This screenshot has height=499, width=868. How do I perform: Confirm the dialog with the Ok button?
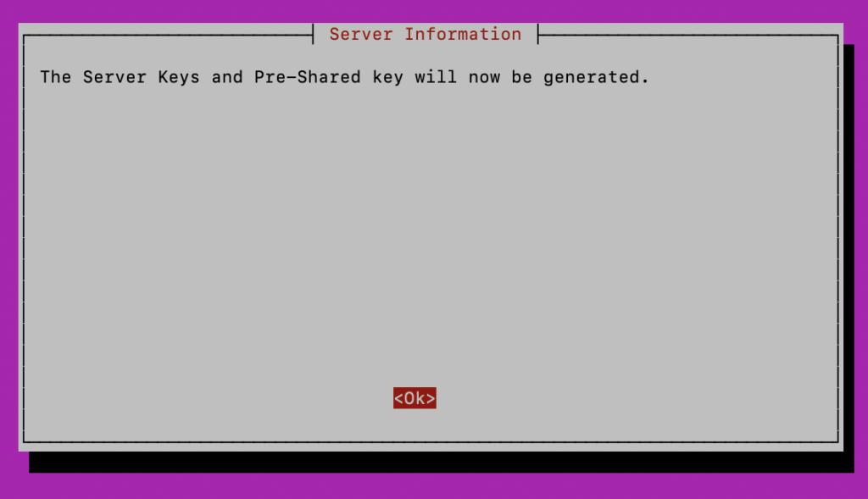tap(415, 398)
